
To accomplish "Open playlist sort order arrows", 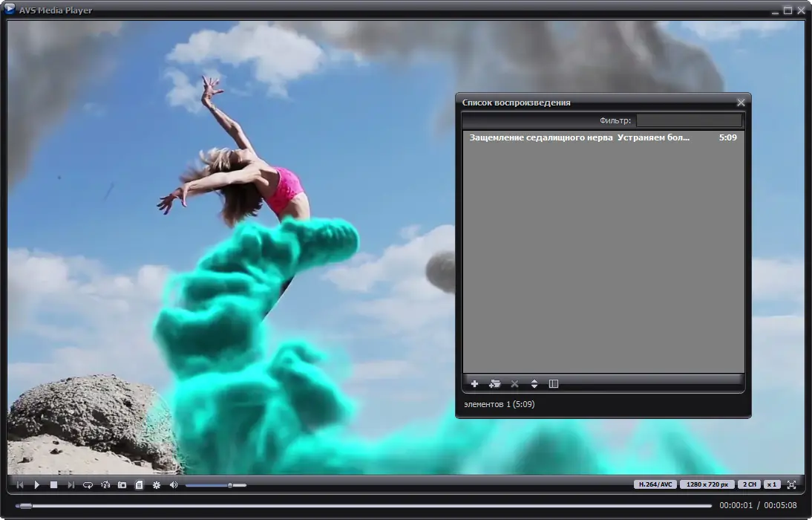I will tap(534, 383).
